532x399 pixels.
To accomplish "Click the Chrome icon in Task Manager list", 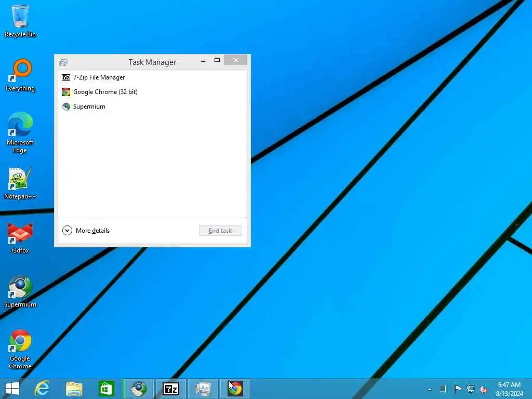I will pos(66,92).
